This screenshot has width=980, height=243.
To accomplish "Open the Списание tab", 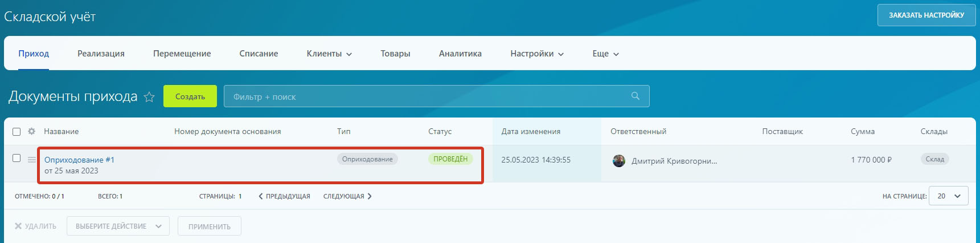I will [x=259, y=54].
